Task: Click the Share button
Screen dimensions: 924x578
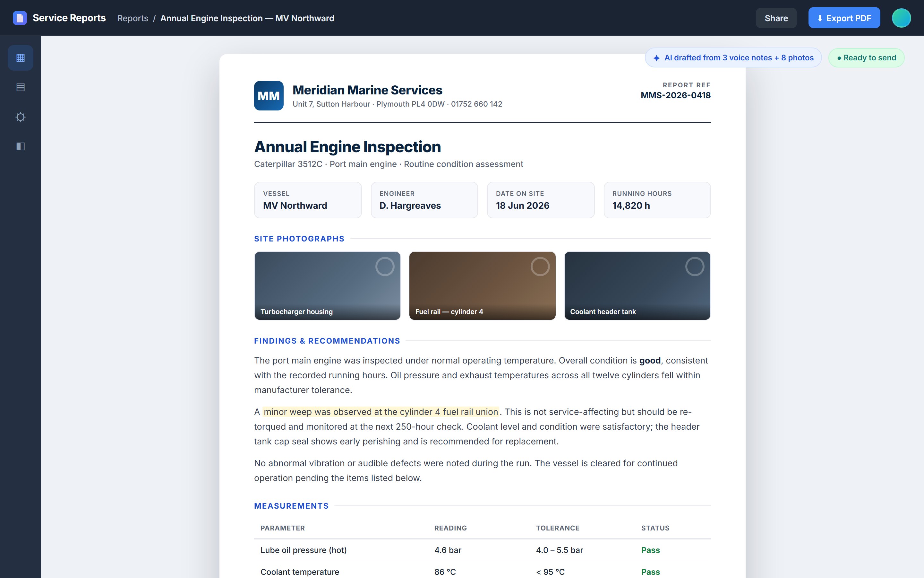Action: click(x=776, y=18)
